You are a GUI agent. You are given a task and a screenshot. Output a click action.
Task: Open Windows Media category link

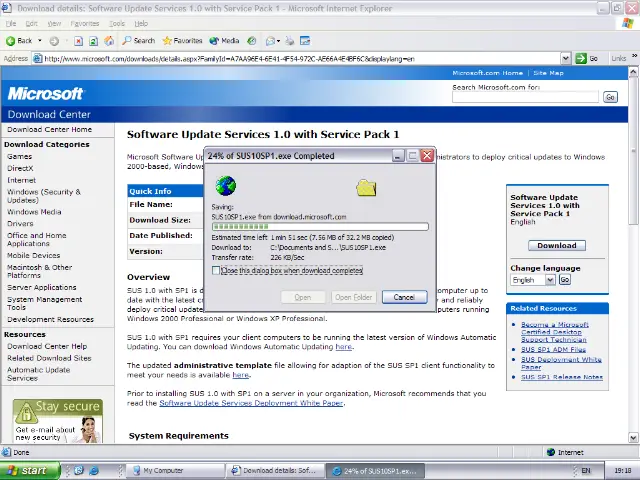[34, 212]
